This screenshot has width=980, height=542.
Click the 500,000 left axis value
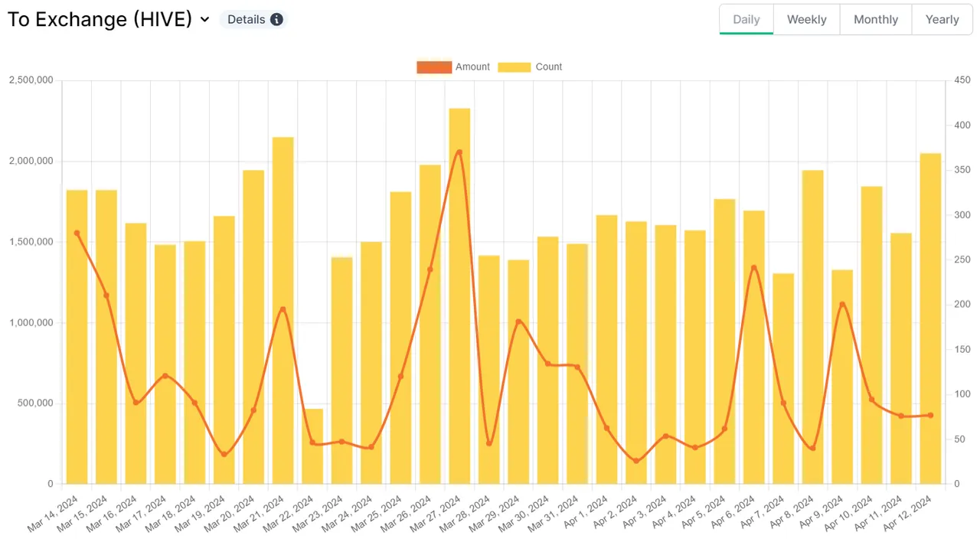tap(34, 403)
